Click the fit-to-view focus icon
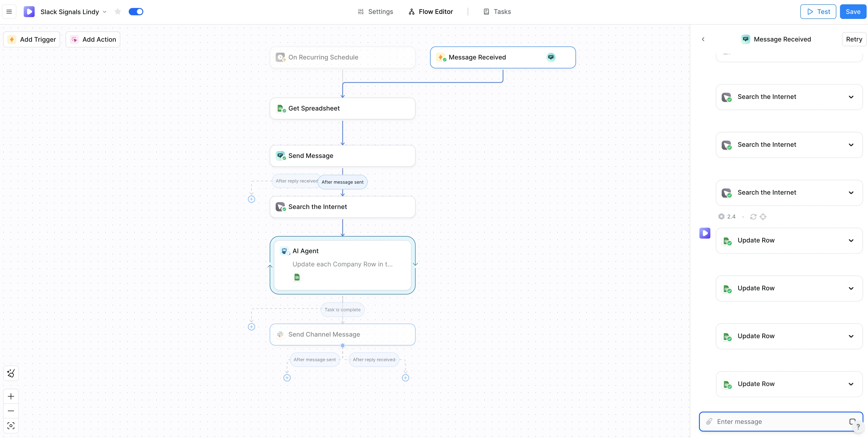This screenshot has height=438, width=868. pos(11,425)
